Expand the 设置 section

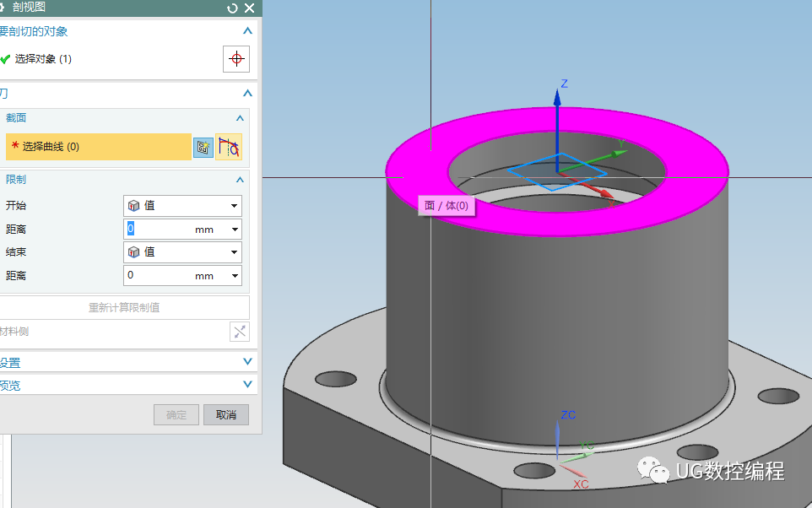point(247,362)
